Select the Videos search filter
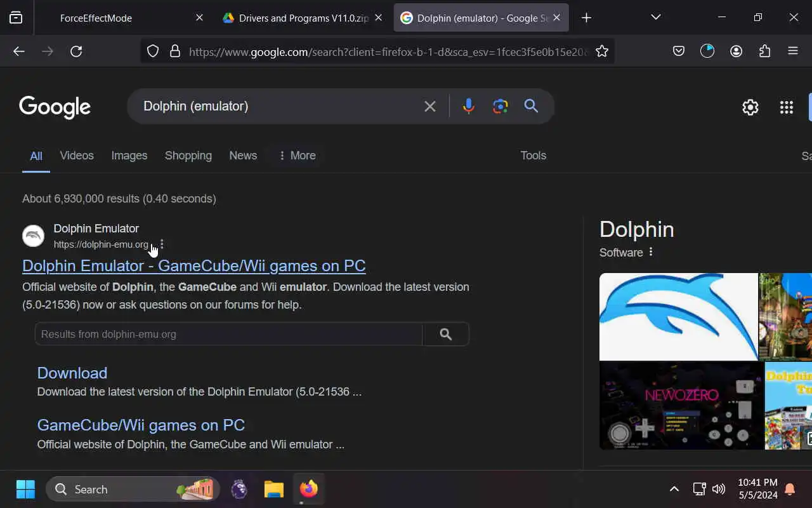The height and width of the screenshot is (508, 812). pos(77,156)
